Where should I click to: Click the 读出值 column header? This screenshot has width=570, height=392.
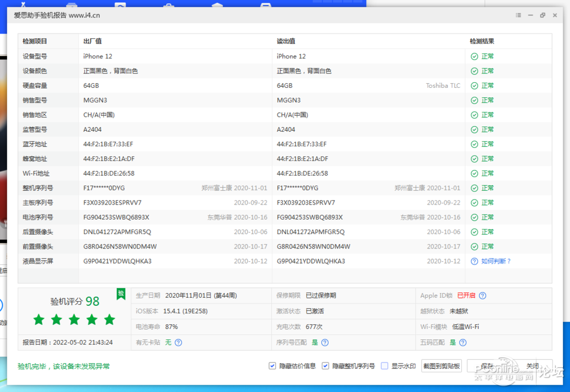286,41
